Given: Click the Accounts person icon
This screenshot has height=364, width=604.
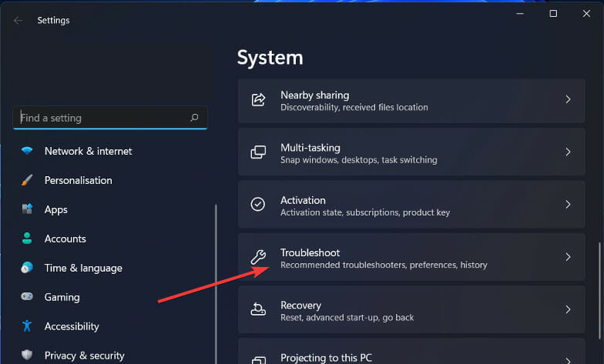Looking at the screenshot, I should (27, 239).
